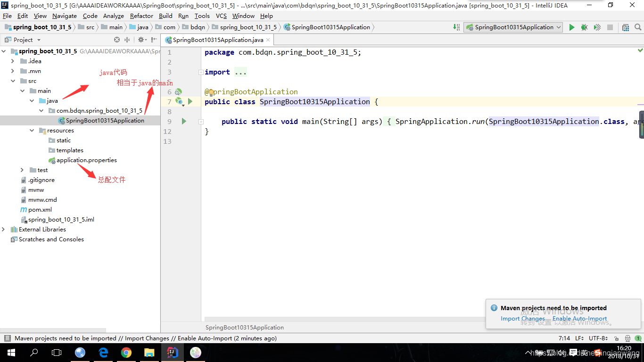
Task: Collapse the resources folder
Action: (x=32, y=131)
